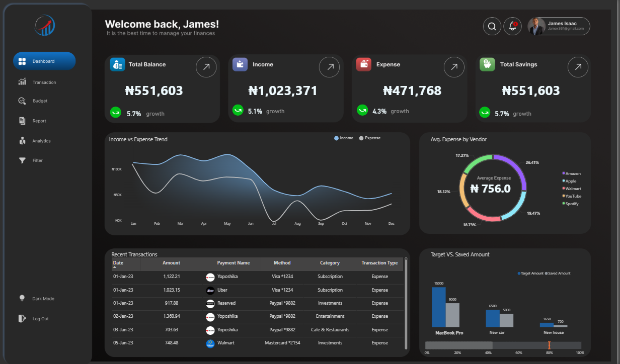Select Spotify in the vendor legend
Screen dimensions: 620x364
[570, 204]
